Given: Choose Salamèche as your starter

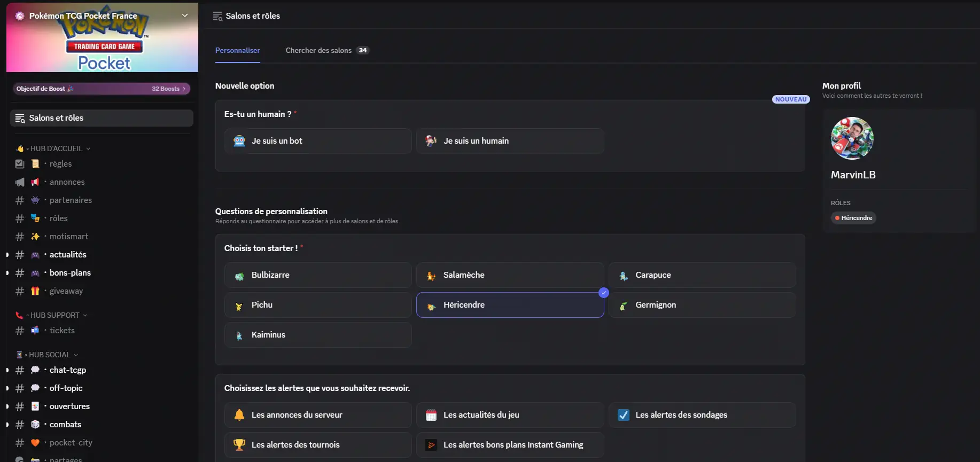Looking at the screenshot, I should click(510, 275).
